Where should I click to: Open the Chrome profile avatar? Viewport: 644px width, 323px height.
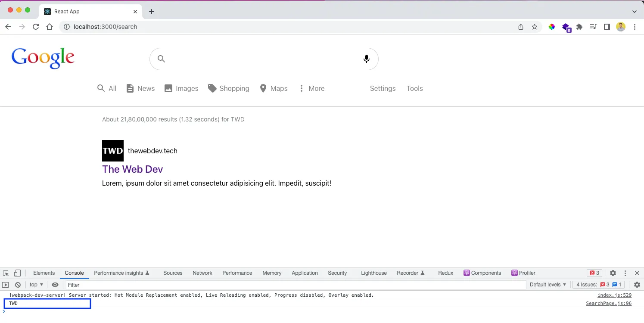(621, 27)
